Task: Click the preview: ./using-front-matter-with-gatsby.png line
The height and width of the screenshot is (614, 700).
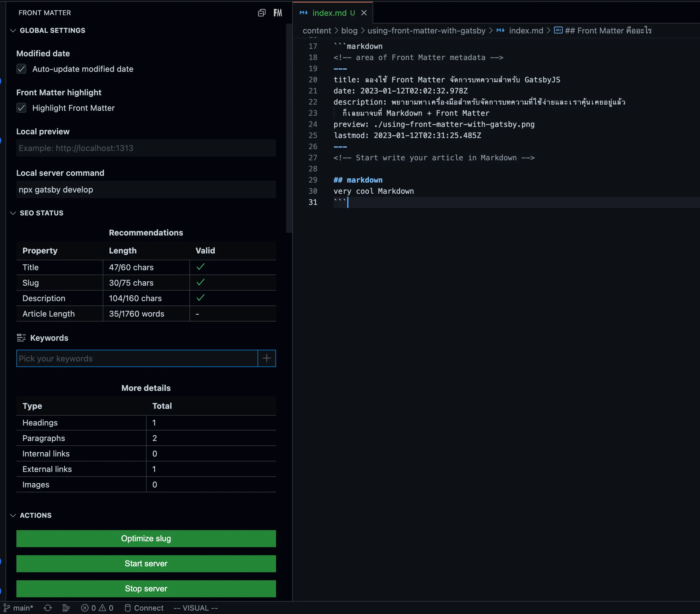Action: pos(434,124)
